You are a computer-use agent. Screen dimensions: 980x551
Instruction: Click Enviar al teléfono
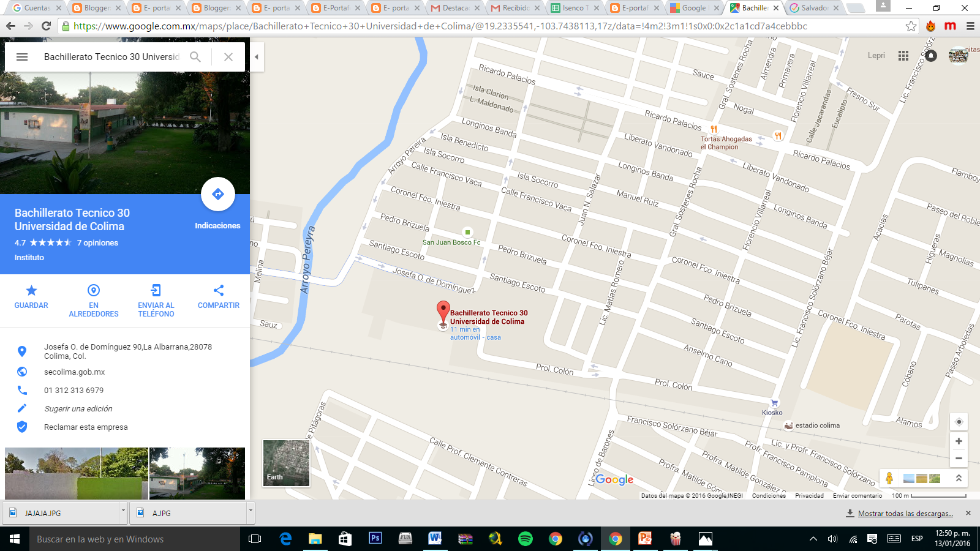[x=156, y=301]
